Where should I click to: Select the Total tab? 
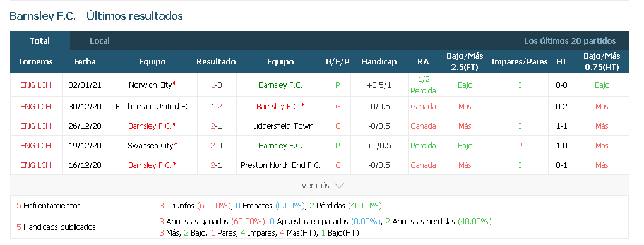pyautogui.click(x=40, y=40)
